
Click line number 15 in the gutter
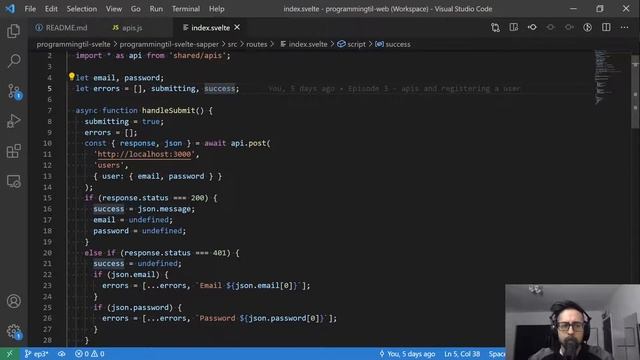[47, 198]
